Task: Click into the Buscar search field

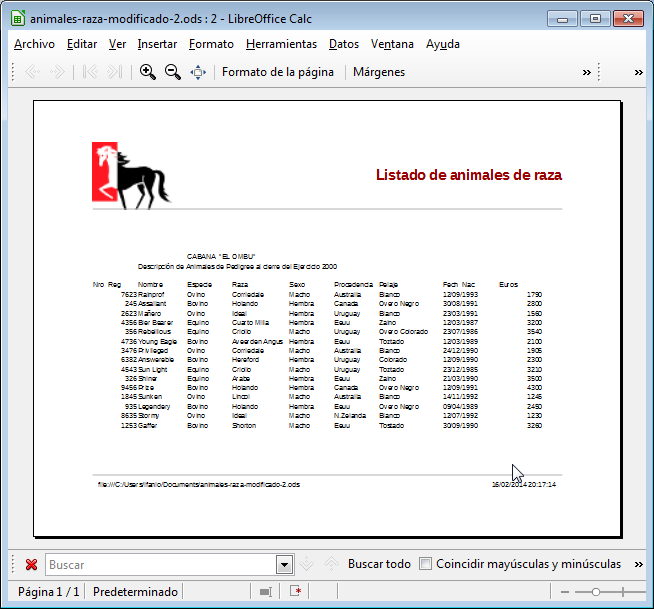Action: point(161,565)
